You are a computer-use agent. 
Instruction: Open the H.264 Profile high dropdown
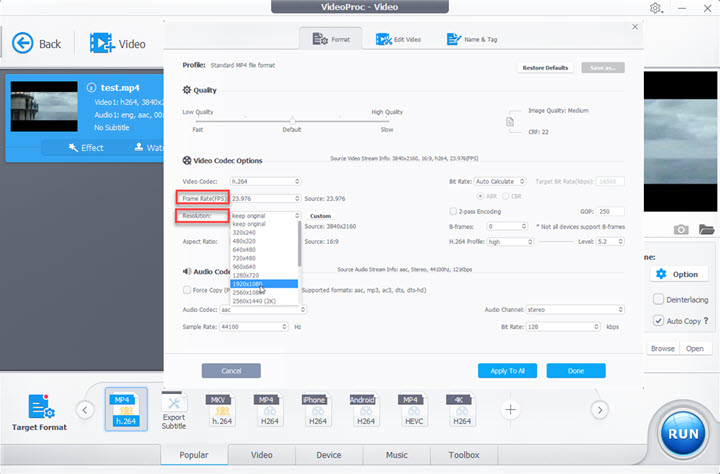pos(510,242)
